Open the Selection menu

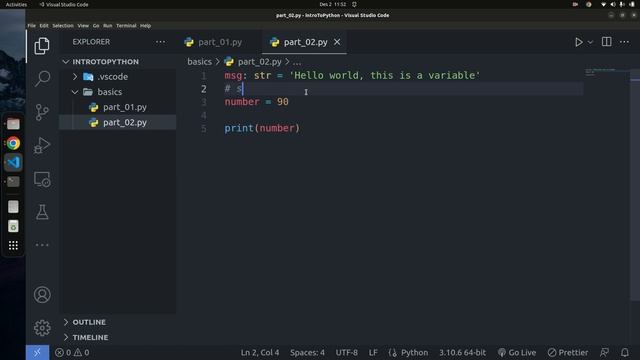click(x=63, y=26)
